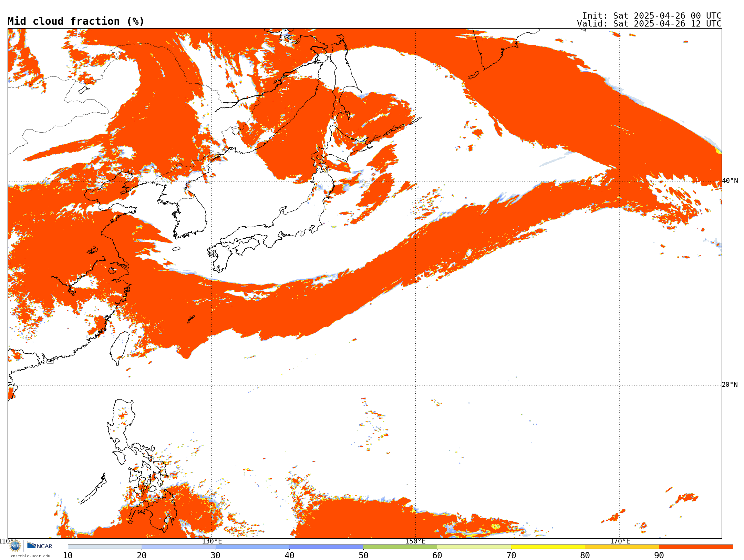Screen dimensions: 744x560
Task: Click the 'Init: Sat 2025-04-26 00 UTC' text
Action: [652, 16]
